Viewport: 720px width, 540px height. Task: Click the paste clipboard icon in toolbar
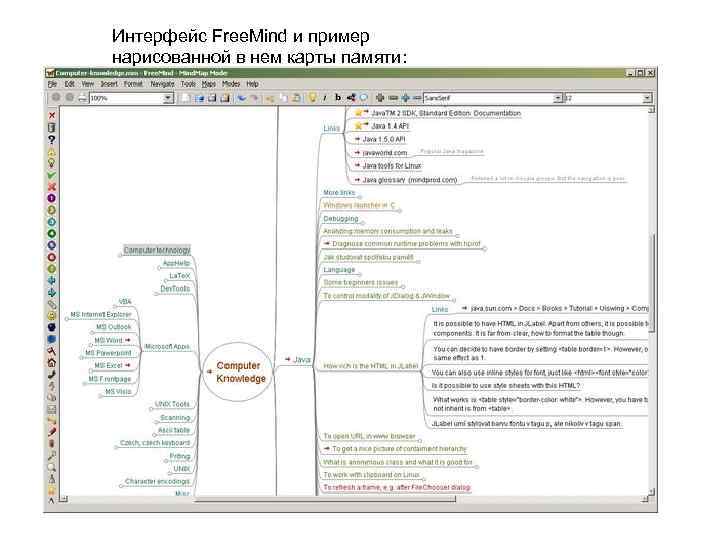(x=296, y=98)
